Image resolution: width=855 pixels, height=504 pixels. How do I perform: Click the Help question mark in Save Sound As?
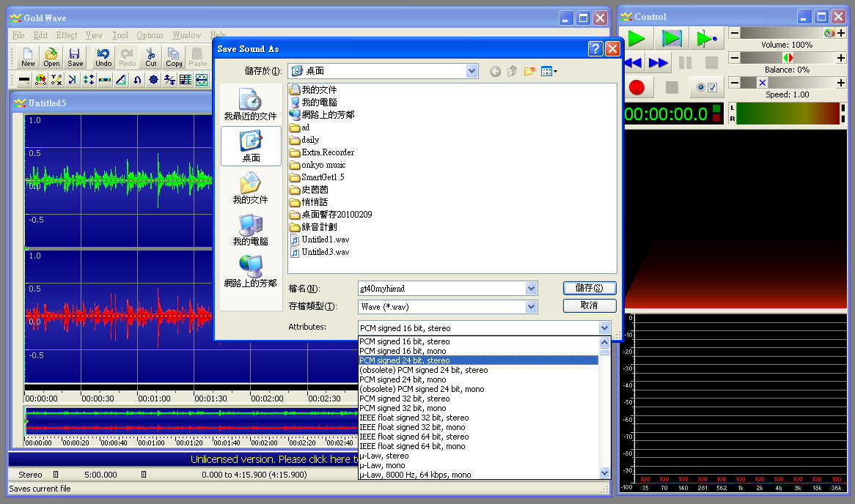(x=595, y=49)
